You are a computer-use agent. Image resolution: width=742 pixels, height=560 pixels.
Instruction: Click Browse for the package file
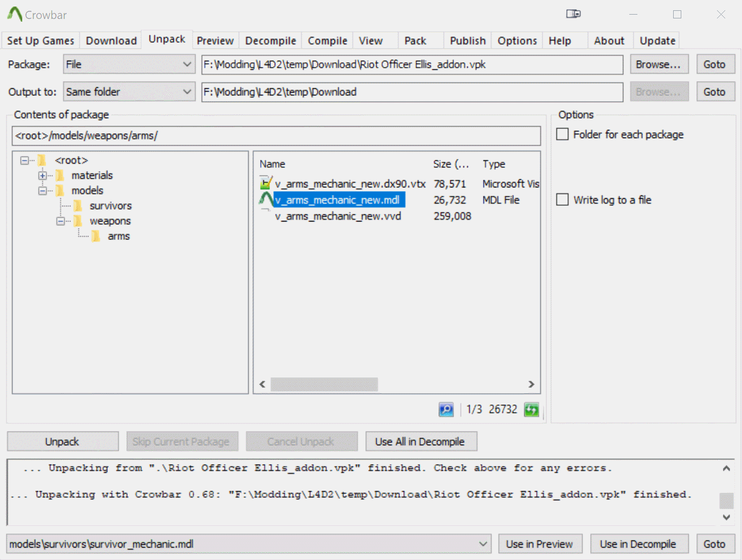[x=659, y=64]
